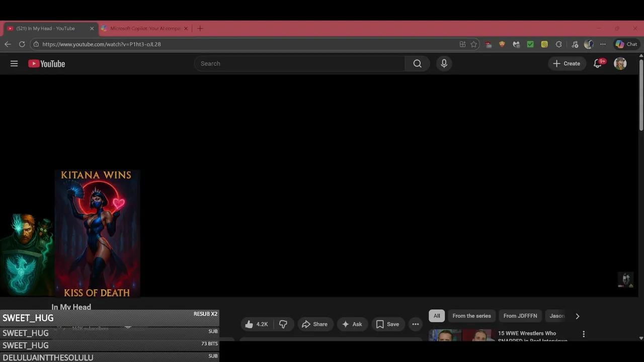644x362 pixels.
Task: Open the yellow target extension icon
Action: (544, 44)
